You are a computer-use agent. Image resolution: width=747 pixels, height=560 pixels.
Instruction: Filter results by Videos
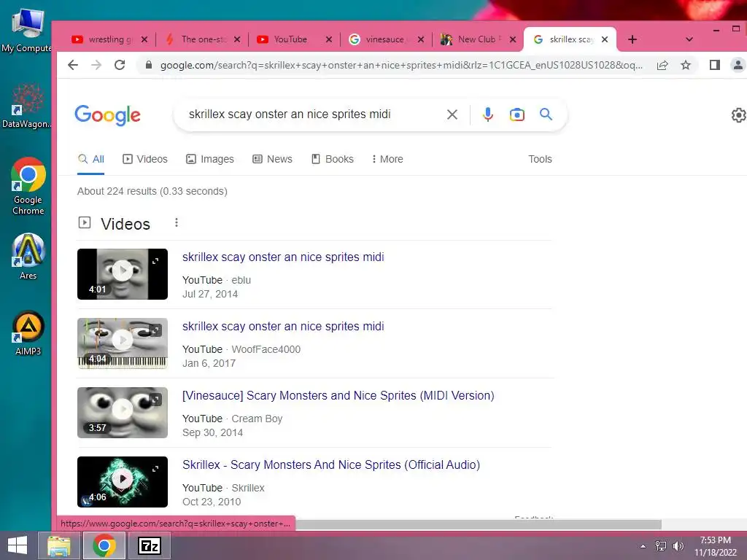point(145,159)
